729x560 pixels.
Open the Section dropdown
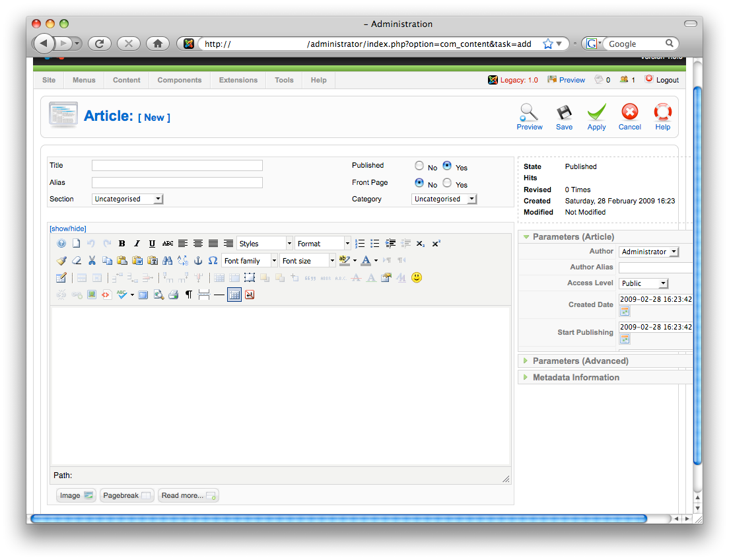click(127, 199)
